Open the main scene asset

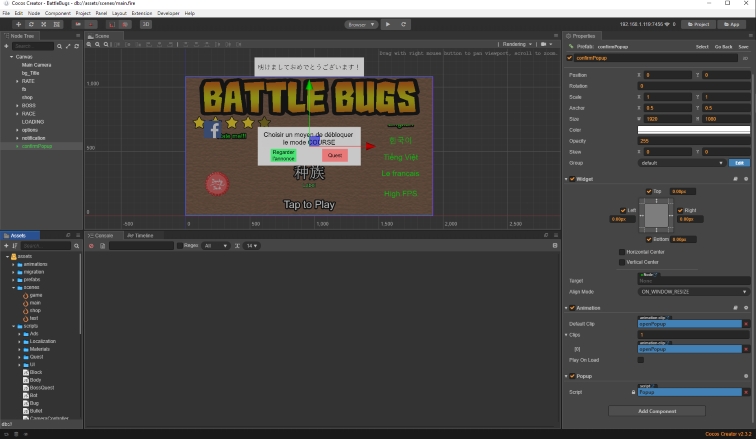[x=35, y=303]
